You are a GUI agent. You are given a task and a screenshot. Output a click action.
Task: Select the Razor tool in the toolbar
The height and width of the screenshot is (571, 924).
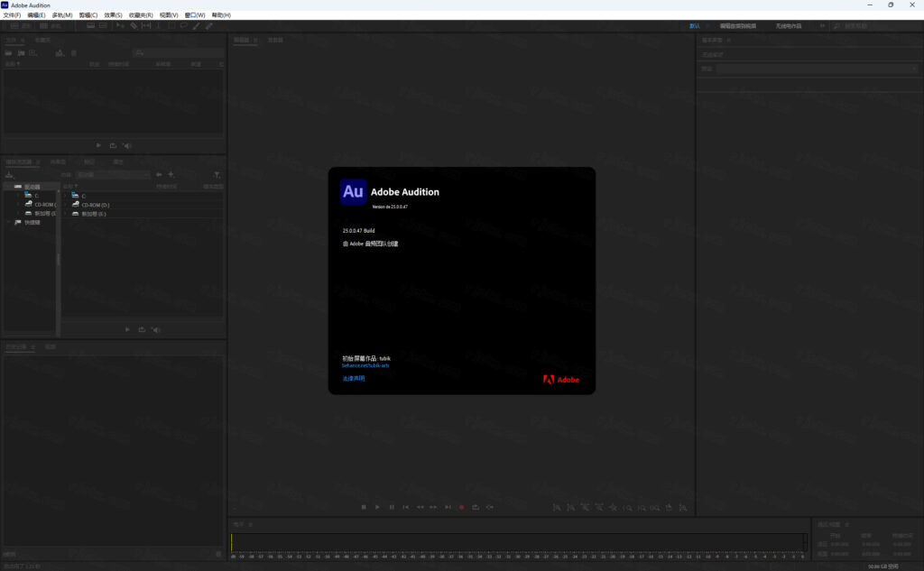coord(134,26)
